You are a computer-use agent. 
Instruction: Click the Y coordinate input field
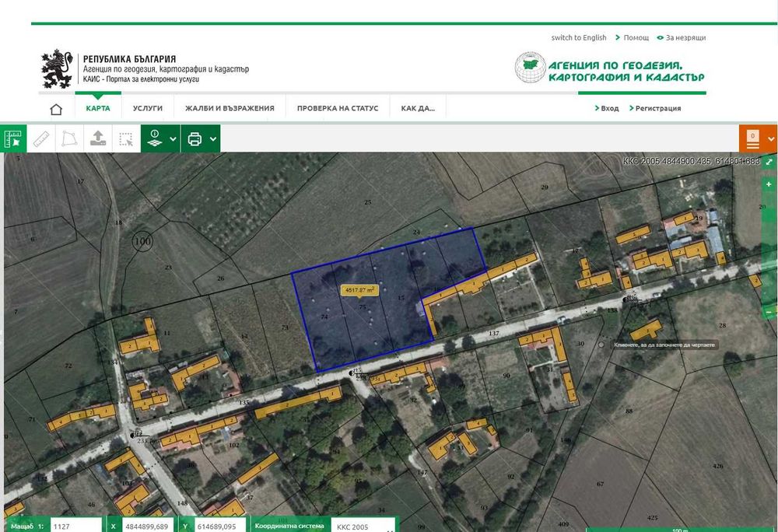click(x=220, y=526)
